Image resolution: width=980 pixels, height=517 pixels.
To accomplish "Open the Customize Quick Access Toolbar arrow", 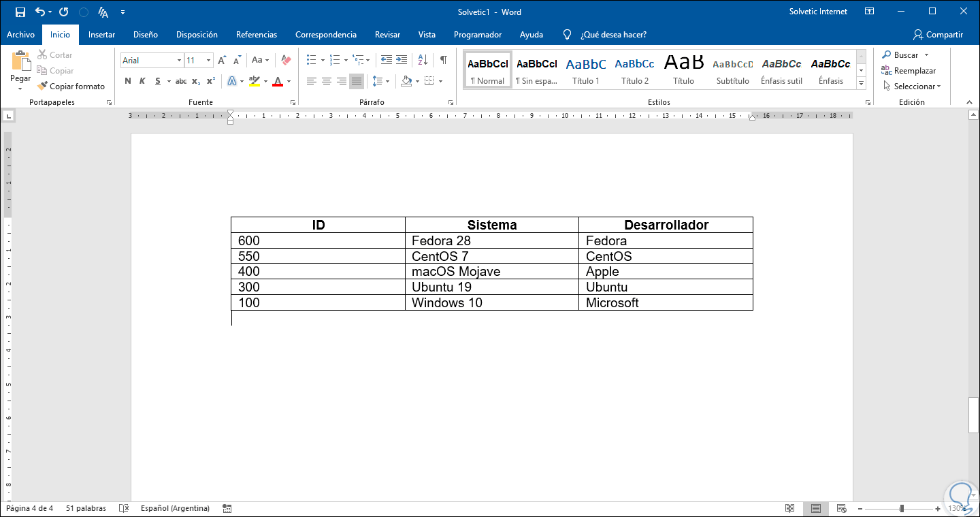I will tap(122, 12).
